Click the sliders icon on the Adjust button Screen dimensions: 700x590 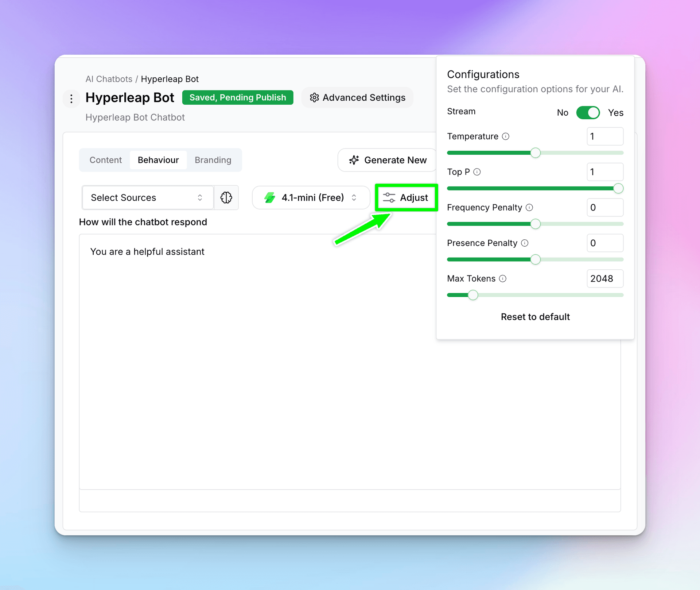(389, 197)
